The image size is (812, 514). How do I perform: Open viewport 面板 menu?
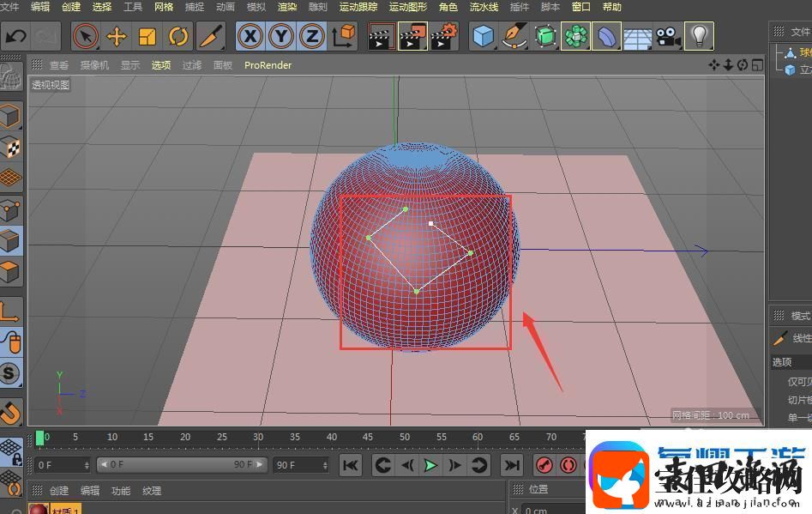[223, 65]
